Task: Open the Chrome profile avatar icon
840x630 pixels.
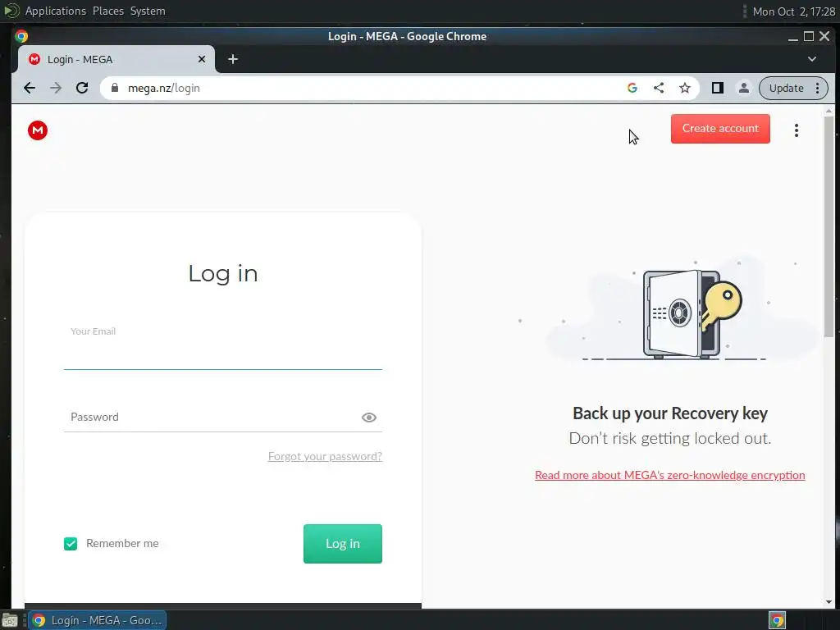Action: [743, 88]
